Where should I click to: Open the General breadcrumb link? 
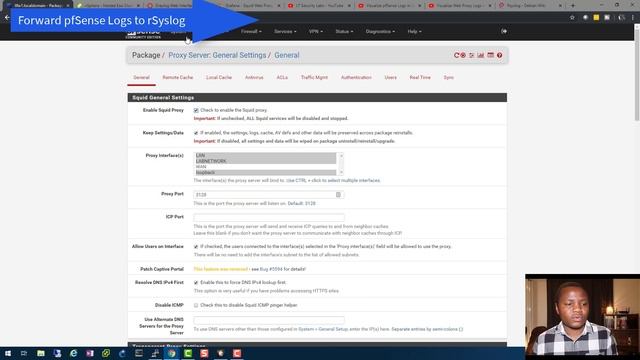(287, 55)
